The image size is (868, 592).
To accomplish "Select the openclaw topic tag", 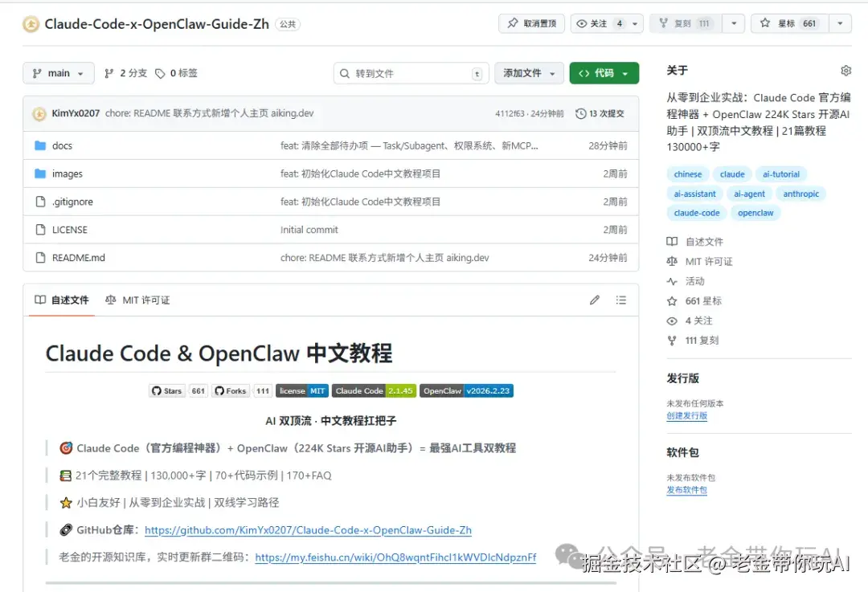I will coord(755,213).
